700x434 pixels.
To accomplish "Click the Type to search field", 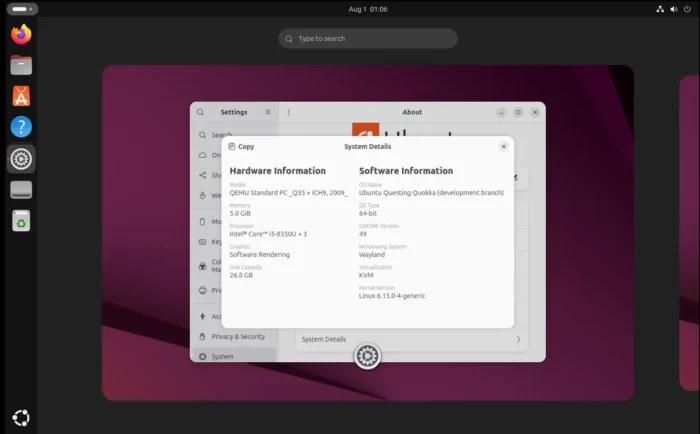I will pyautogui.click(x=367, y=39).
